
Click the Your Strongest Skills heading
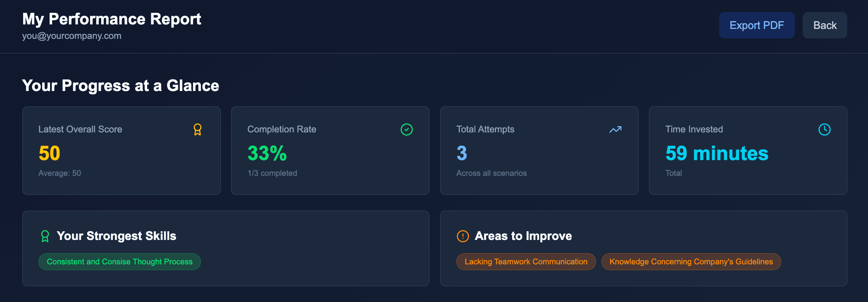coord(117,236)
